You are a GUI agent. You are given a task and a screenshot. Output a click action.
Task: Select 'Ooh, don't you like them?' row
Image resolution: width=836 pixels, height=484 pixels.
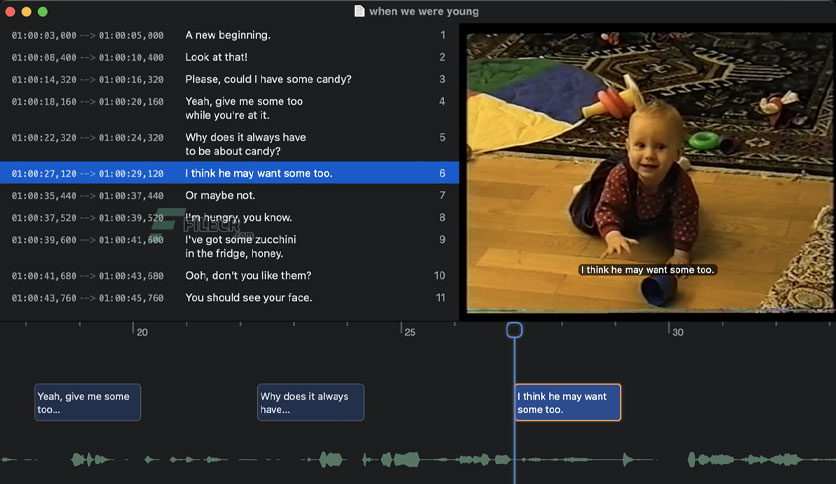point(229,276)
